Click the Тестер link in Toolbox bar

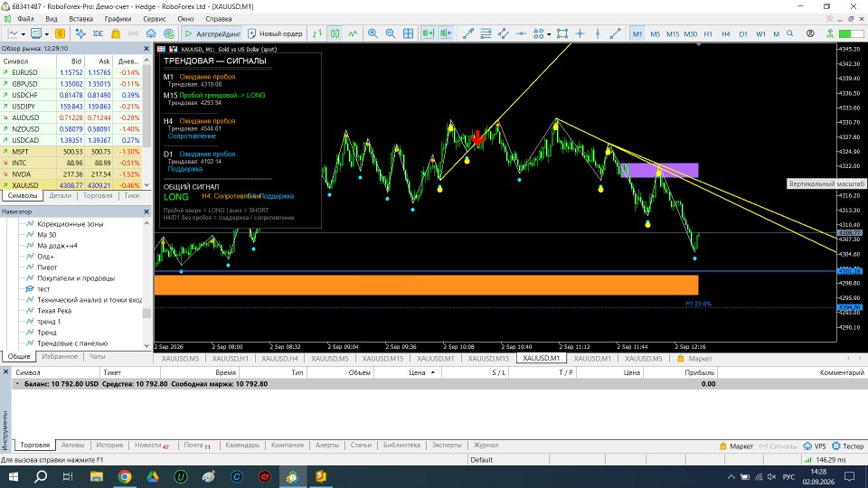[847, 446]
